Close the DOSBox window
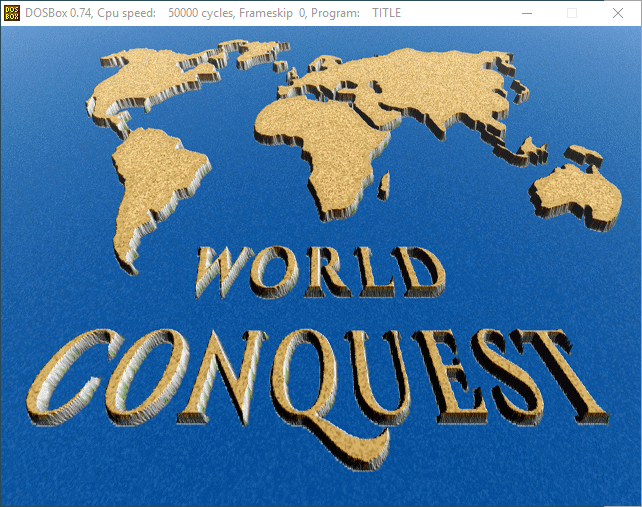This screenshot has height=507, width=642. (x=616, y=13)
